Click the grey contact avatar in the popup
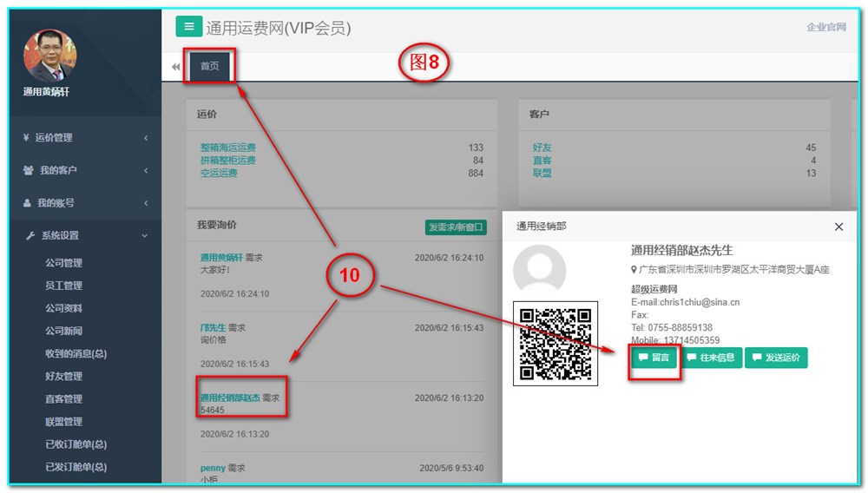Image resolution: width=868 pixels, height=493 pixels. point(540,270)
